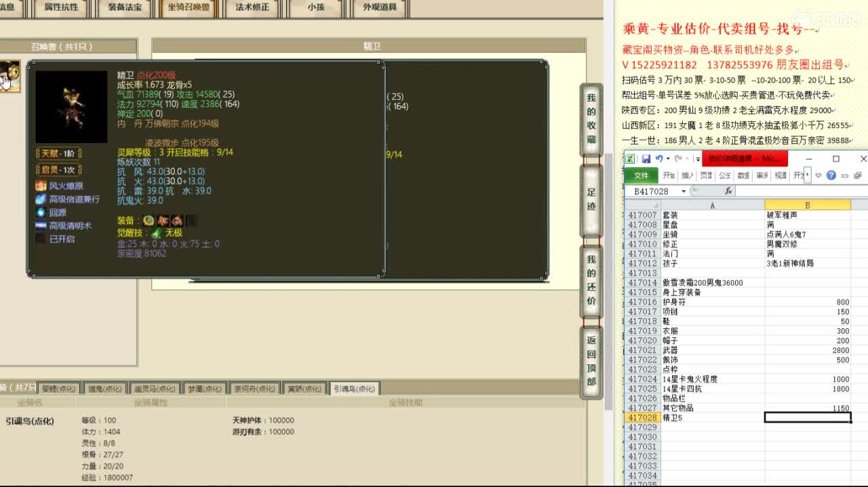The width and height of the screenshot is (868, 487).
Task: Click the Excel application icon
Action: (x=630, y=159)
